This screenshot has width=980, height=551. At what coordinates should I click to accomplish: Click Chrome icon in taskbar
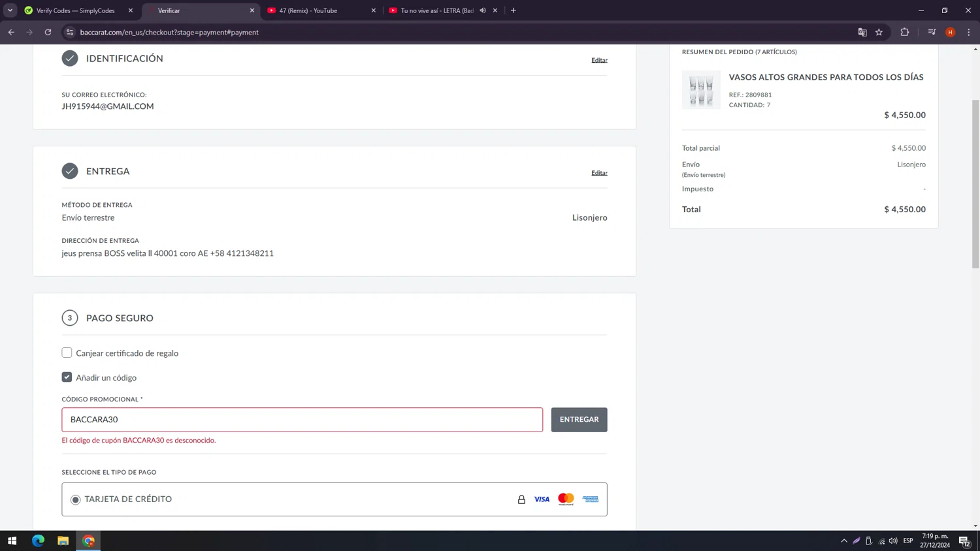89,541
